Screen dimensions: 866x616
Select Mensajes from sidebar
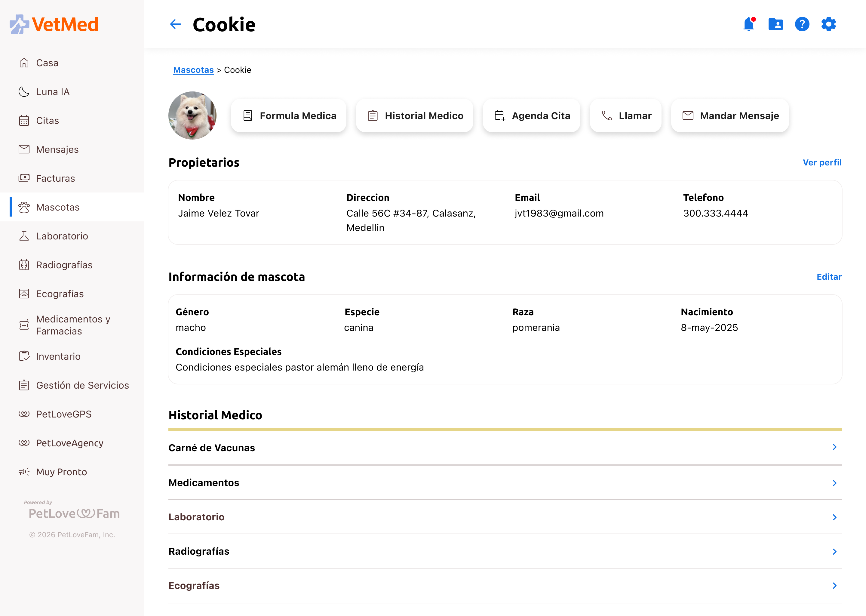(72, 149)
